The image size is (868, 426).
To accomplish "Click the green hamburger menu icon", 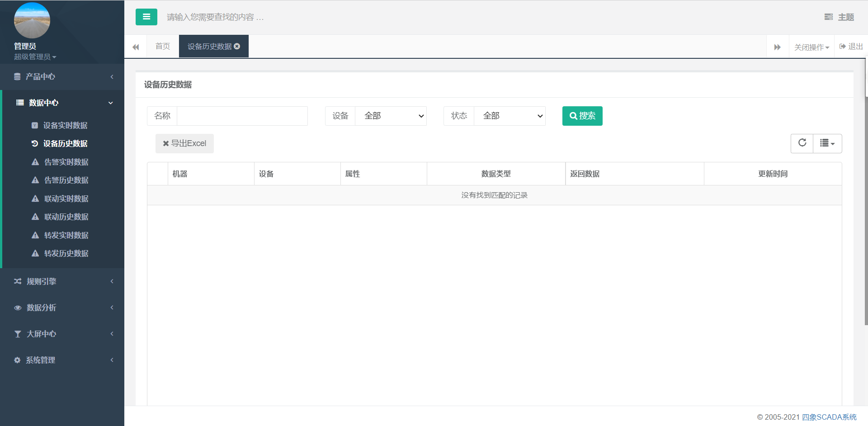I will [146, 17].
